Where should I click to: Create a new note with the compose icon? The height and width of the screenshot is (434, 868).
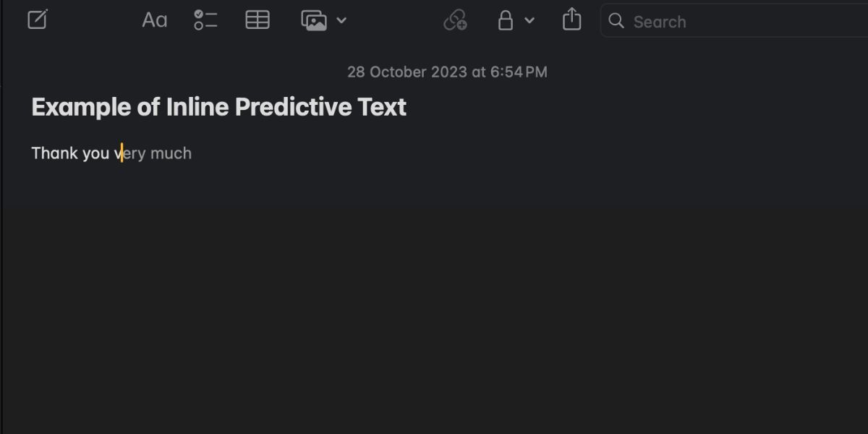click(37, 20)
